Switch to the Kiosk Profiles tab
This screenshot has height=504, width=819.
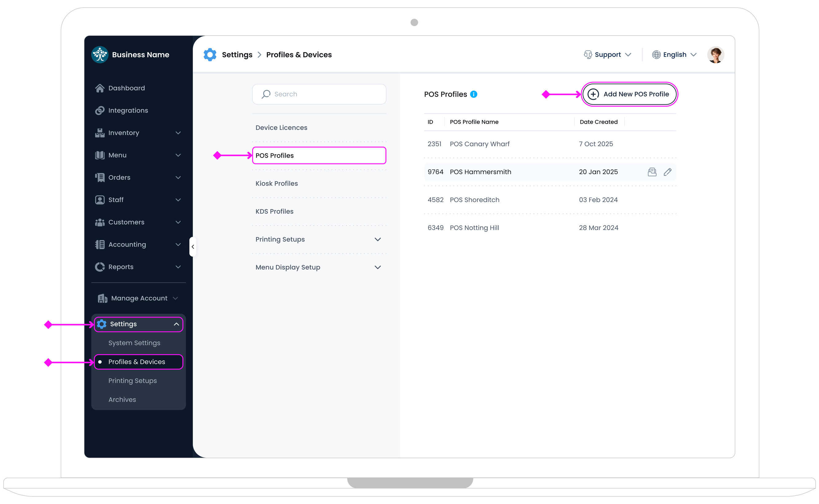coord(276,183)
